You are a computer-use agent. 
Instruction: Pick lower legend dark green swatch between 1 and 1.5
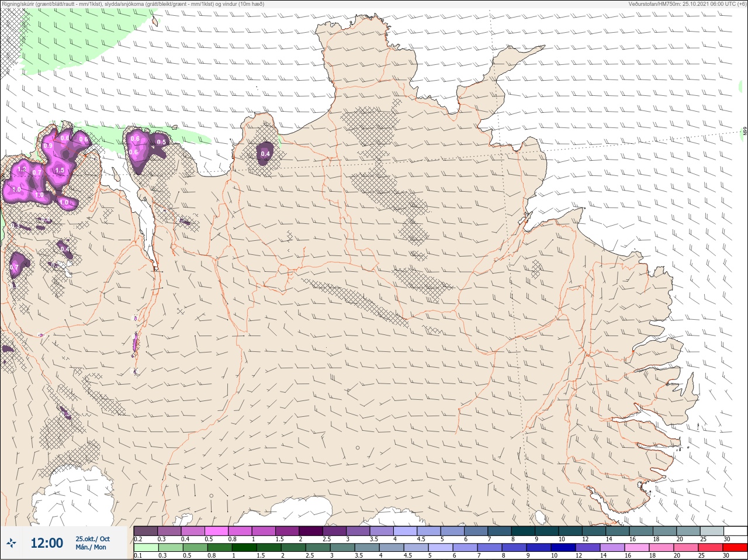244,548
